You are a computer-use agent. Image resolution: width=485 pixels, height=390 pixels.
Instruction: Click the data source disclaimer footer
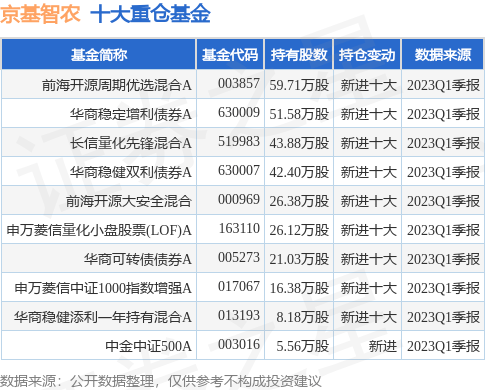161,381
